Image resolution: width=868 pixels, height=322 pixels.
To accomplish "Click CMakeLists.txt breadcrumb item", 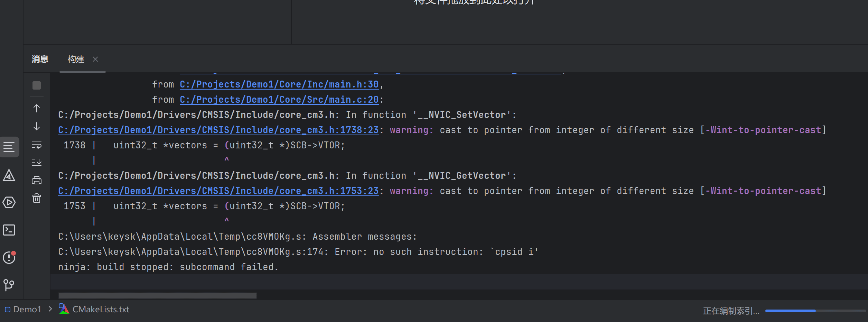I will coord(101,309).
